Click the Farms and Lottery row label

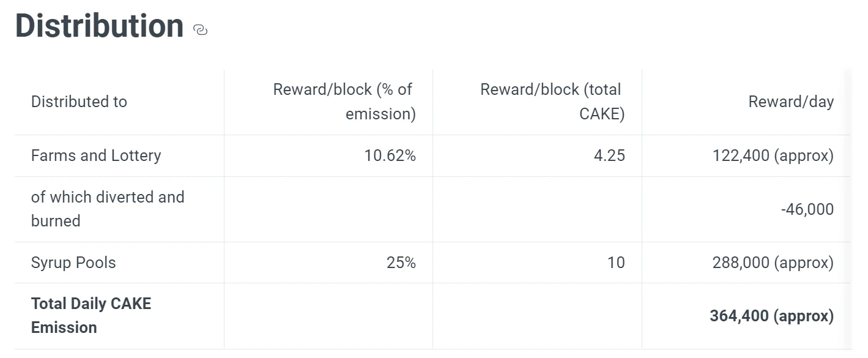(x=96, y=155)
